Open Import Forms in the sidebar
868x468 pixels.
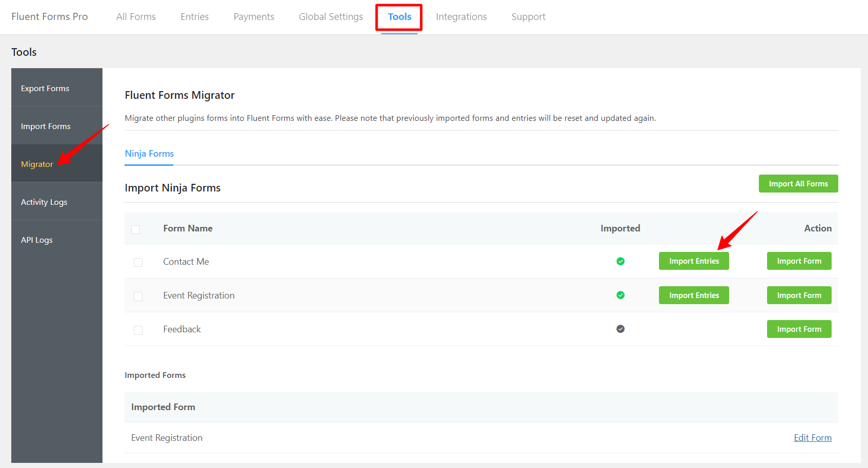click(x=57, y=126)
